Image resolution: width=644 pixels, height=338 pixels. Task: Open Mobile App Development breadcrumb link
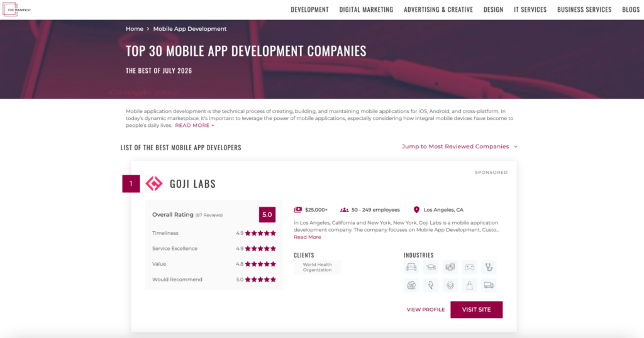[x=190, y=29]
